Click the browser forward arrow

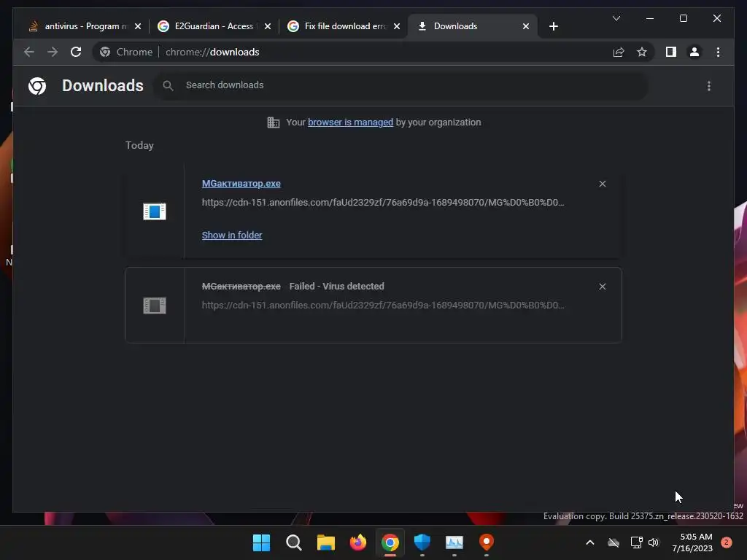pos(53,52)
